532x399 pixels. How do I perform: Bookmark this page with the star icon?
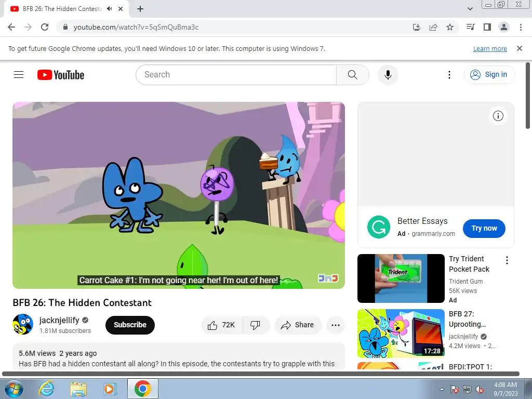click(450, 27)
